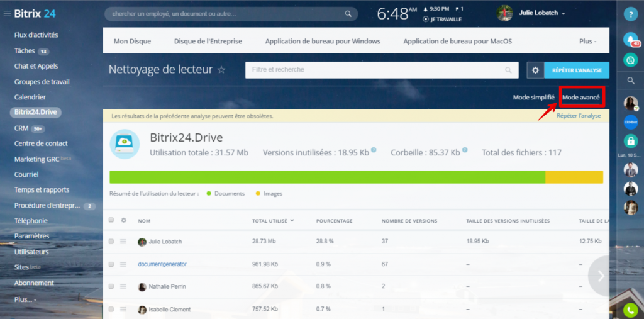This screenshot has width=644, height=319.
Task: Go to Flux d'activités in sidebar
Action: 36,35
